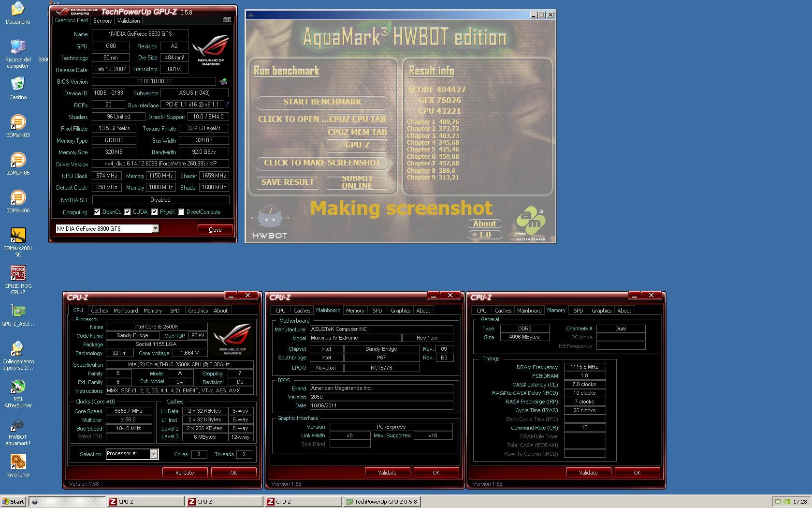Open the GPU-Z_ASU... desktop icon
The width and height of the screenshot is (812, 508).
[18, 315]
